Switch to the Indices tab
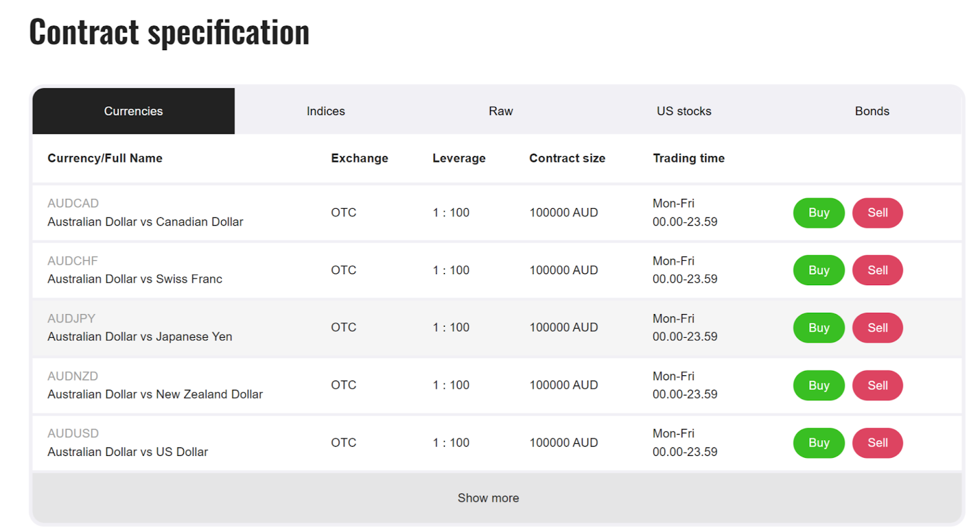This screenshot has height=530, width=980. [326, 111]
